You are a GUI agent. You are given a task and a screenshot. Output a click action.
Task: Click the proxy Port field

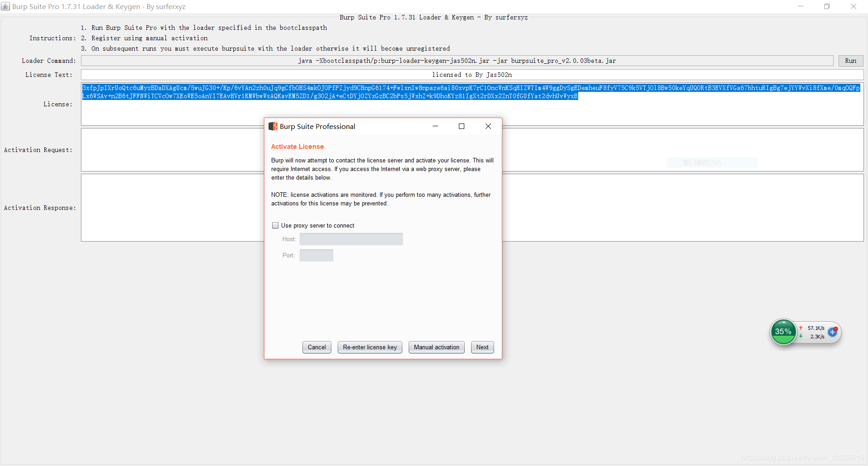316,255
